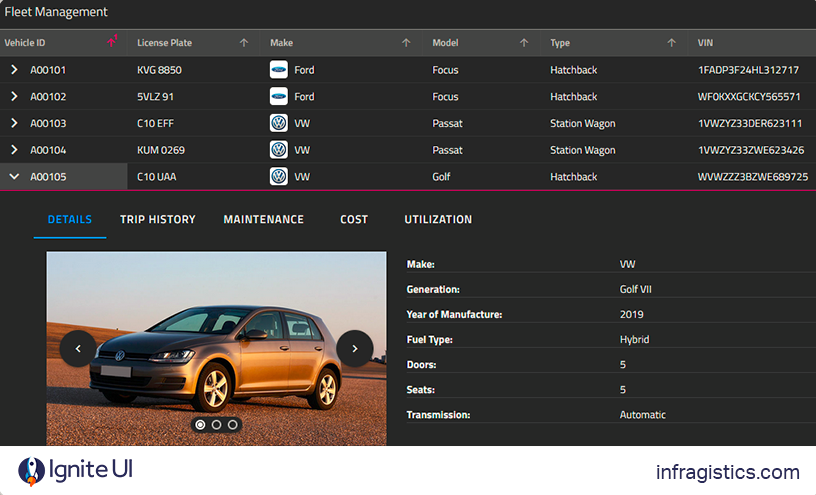The image size is (816, 495).
Task: Sort Make column arrow
Action: [x=406, y=43]
